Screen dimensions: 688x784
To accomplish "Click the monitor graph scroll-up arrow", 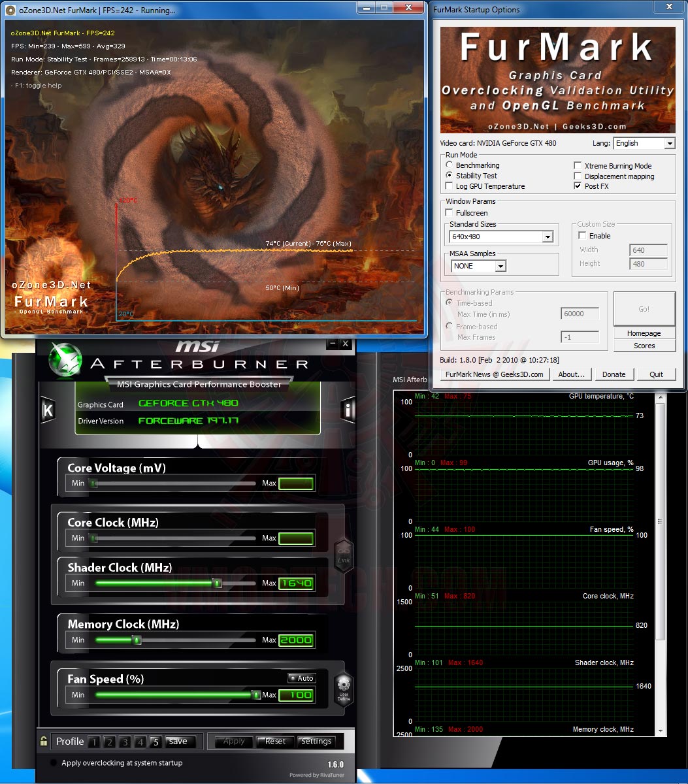I will pyautogui.click(x=660, y=397).
